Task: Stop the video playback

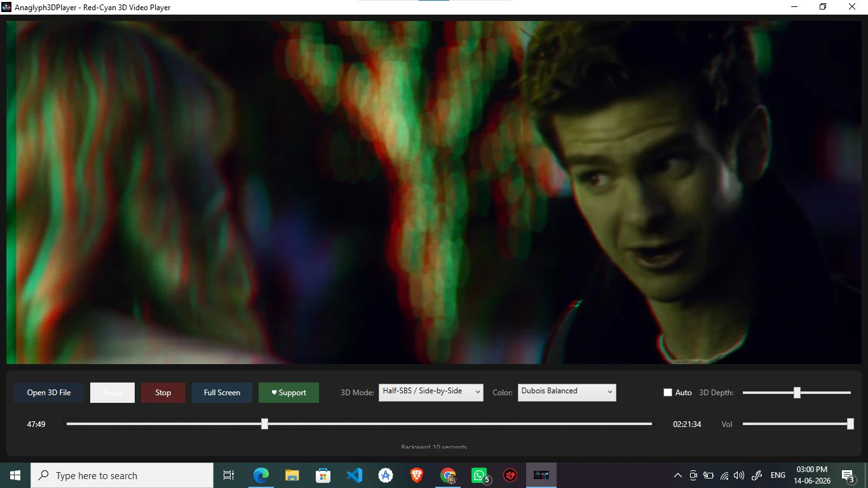Action: [x=163, y=393]
